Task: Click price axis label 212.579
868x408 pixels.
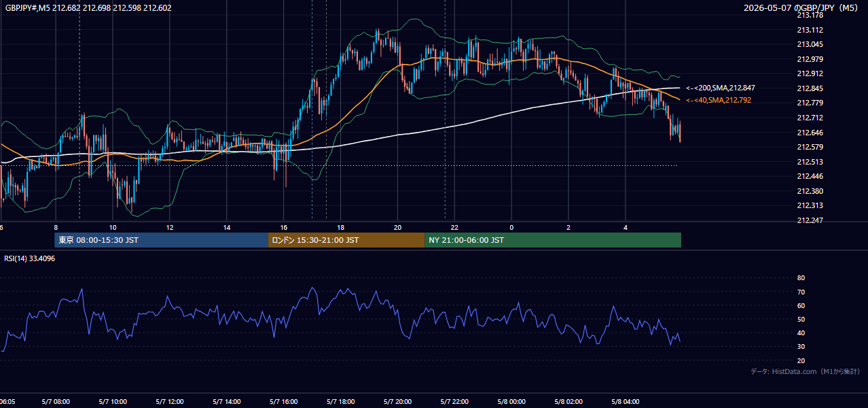Action: point(810,147)
